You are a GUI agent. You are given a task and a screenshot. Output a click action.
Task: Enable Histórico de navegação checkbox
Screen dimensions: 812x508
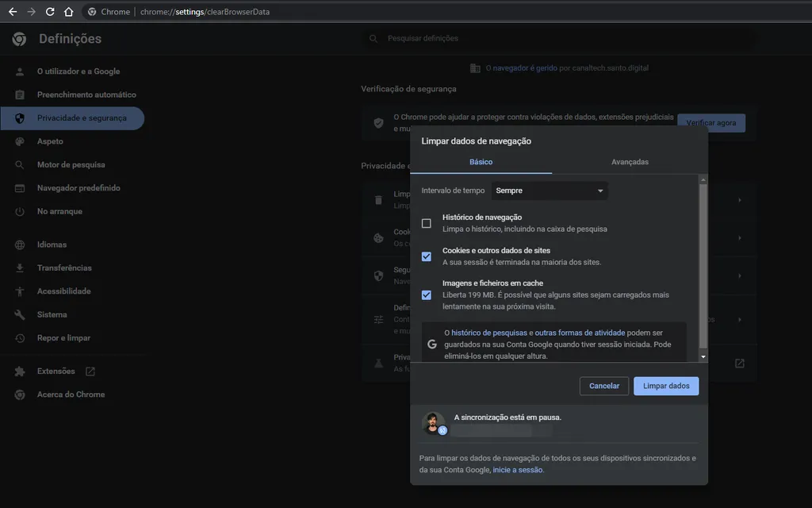427,223
